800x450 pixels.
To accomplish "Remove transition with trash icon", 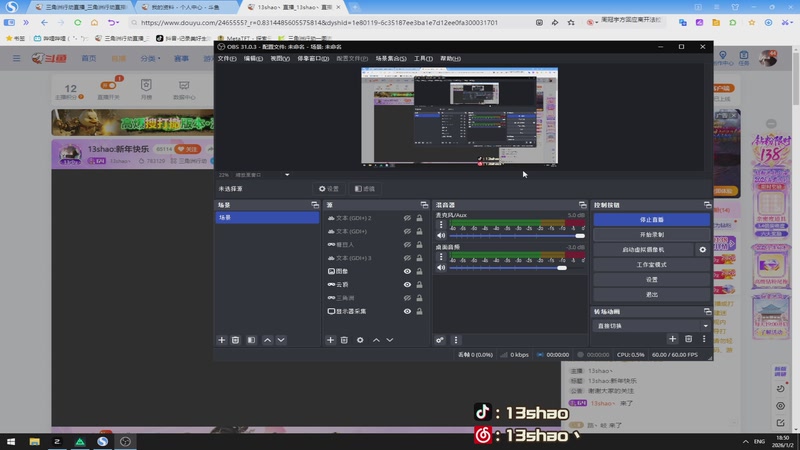I will [688, 339].
